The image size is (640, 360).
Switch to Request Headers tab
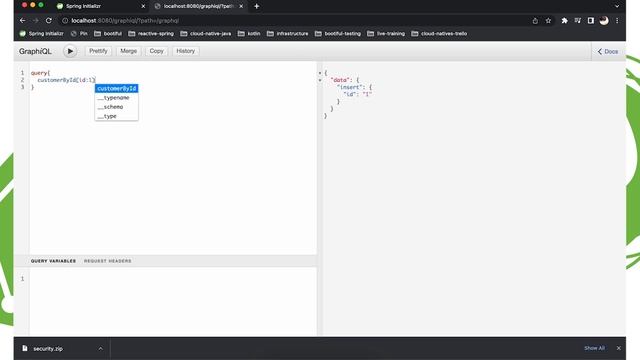(x=108, y=261)
